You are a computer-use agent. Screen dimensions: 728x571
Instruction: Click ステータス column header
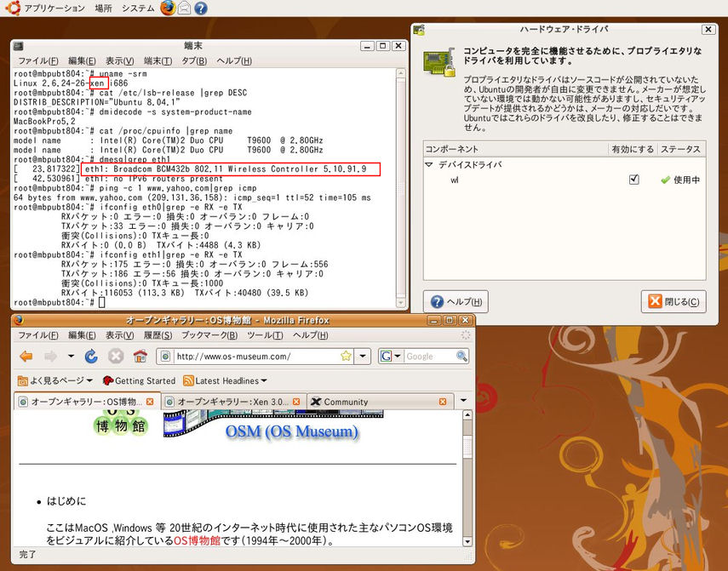680,149
